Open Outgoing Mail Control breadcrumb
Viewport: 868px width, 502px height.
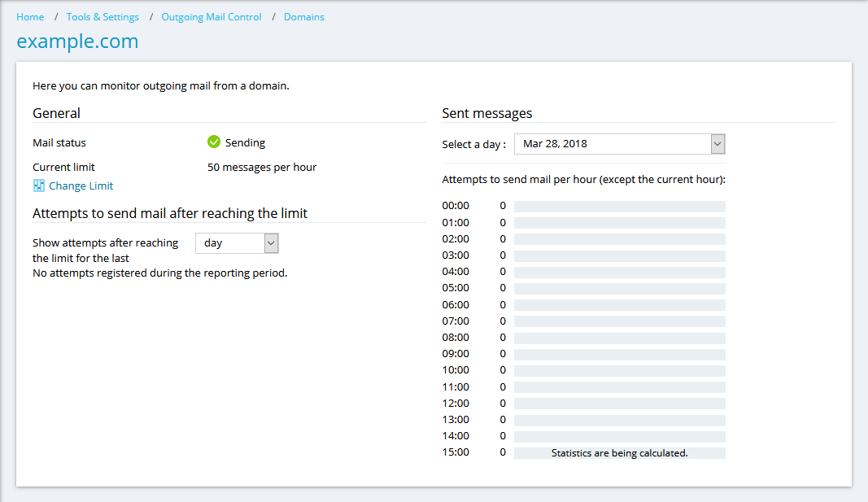click(212, 16)
